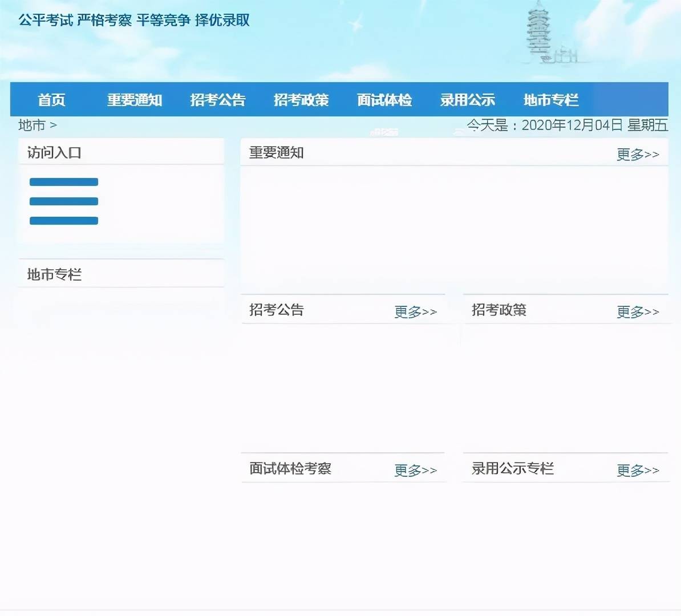Click 更多>> beside 重要通知 section
Image resolution: width=681 pixels, height=616 pixels.
(637, 153)
